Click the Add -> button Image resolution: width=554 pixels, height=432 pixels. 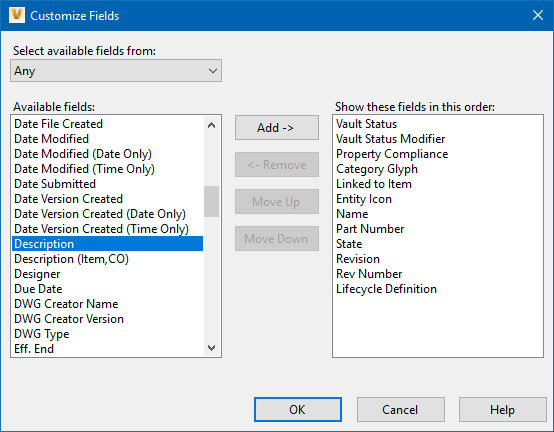point(277,128)
